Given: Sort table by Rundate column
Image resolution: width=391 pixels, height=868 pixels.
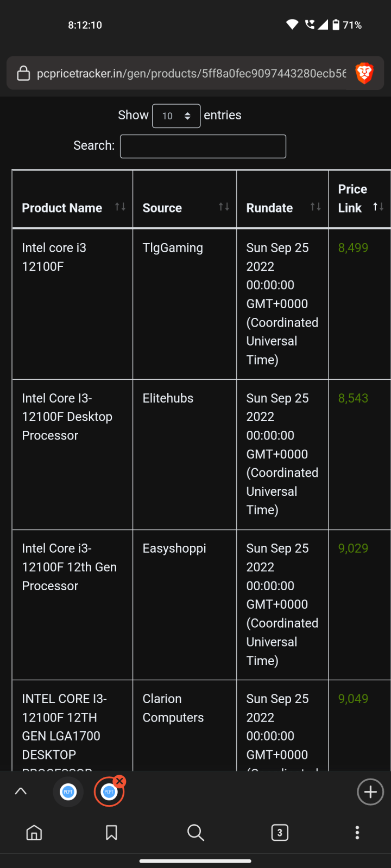Looking at the screenshot, I should 282,199.
